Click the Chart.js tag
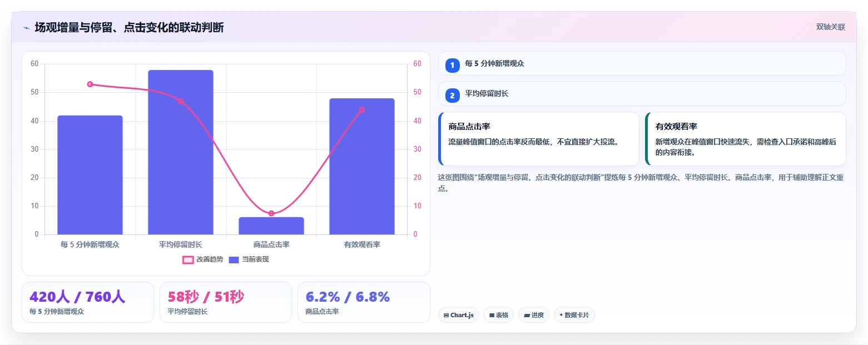The height and width of the screenshot is (345, 868). click(458, 315)
